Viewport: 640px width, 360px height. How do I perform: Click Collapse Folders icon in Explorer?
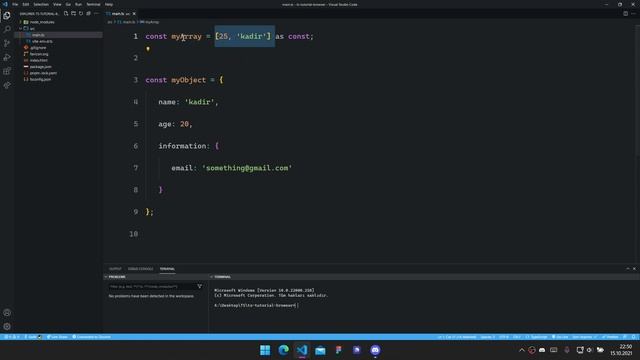pyautogui.click(x=89, y=13)
